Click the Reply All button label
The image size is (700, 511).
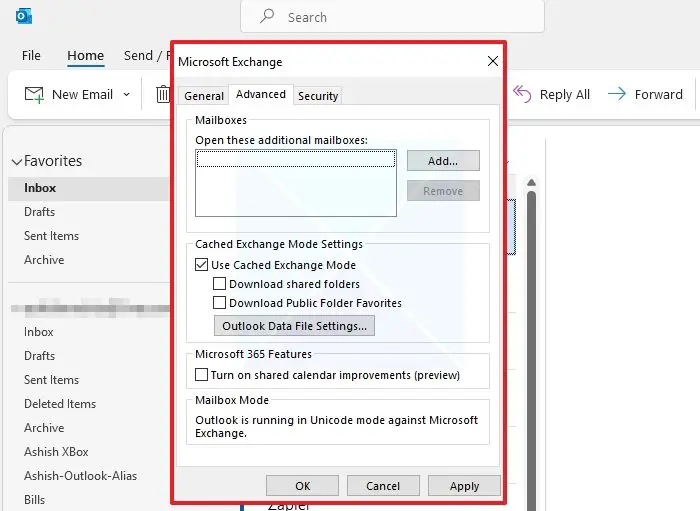(565, 95)
